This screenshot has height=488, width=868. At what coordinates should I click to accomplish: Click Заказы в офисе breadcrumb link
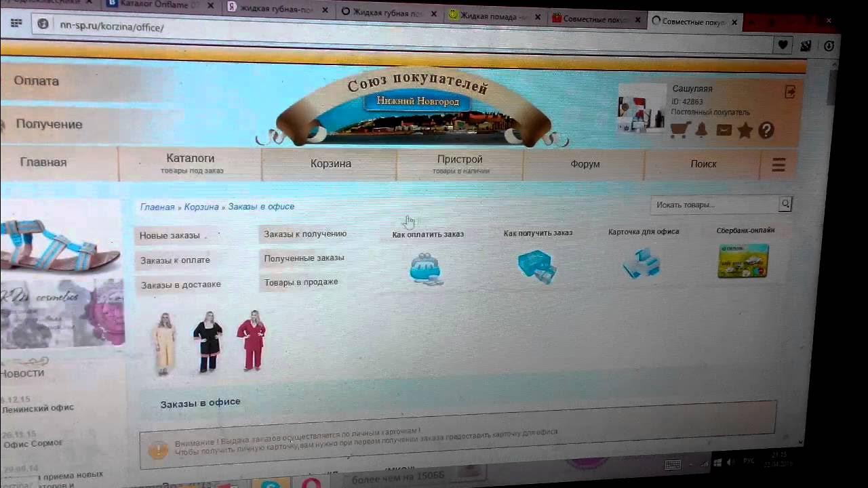[261, 206]
